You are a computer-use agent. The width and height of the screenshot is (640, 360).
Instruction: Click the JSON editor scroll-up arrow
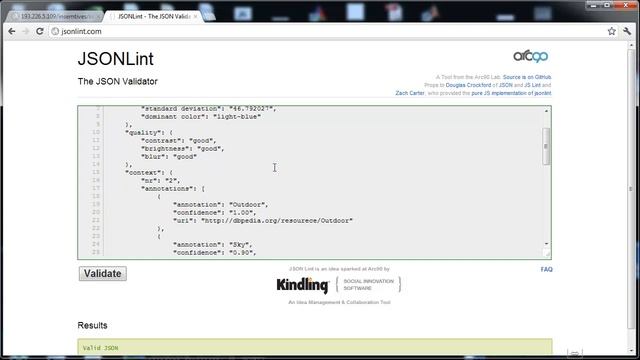point(546,111)
